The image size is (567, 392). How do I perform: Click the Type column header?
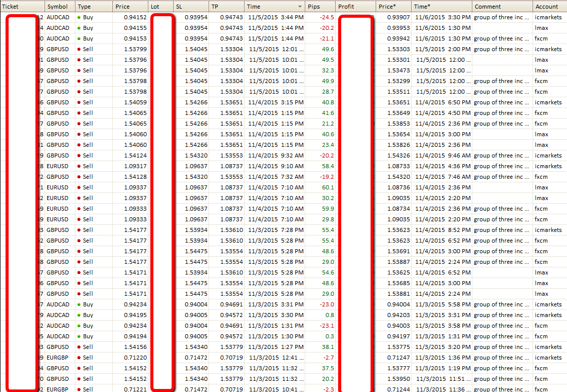[x=94, y=7]
